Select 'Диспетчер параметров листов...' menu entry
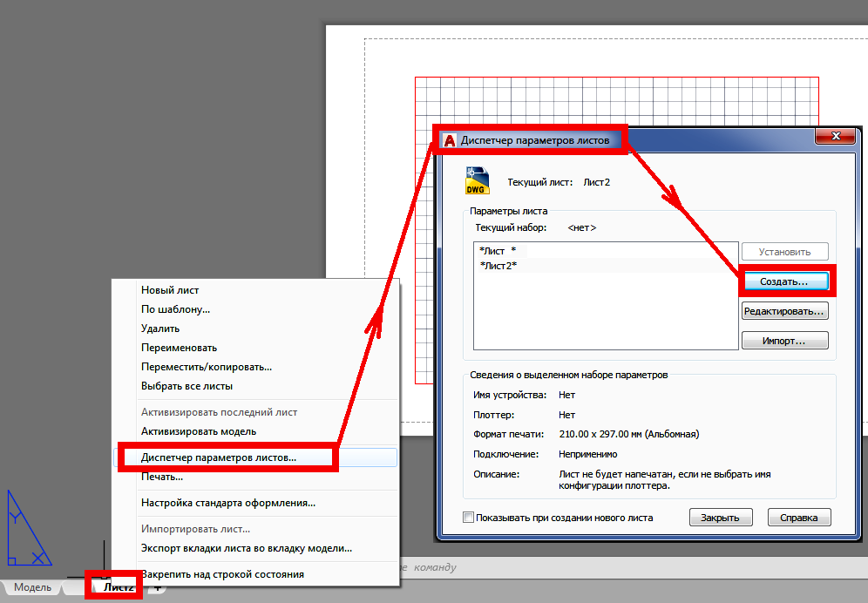Image resolution: width=868 pixels, height=603 pixels. (x=218, y=457)
